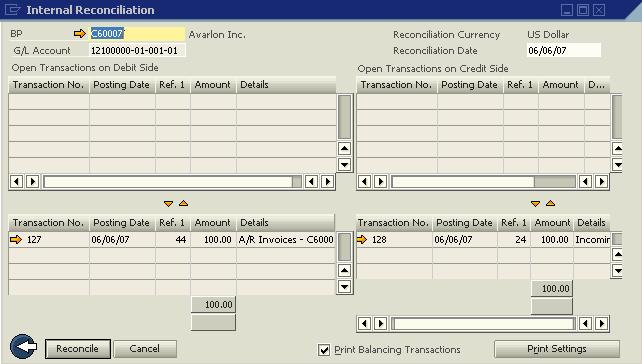Maximize the Internal Reconciliation window

[x=583, y=10]
